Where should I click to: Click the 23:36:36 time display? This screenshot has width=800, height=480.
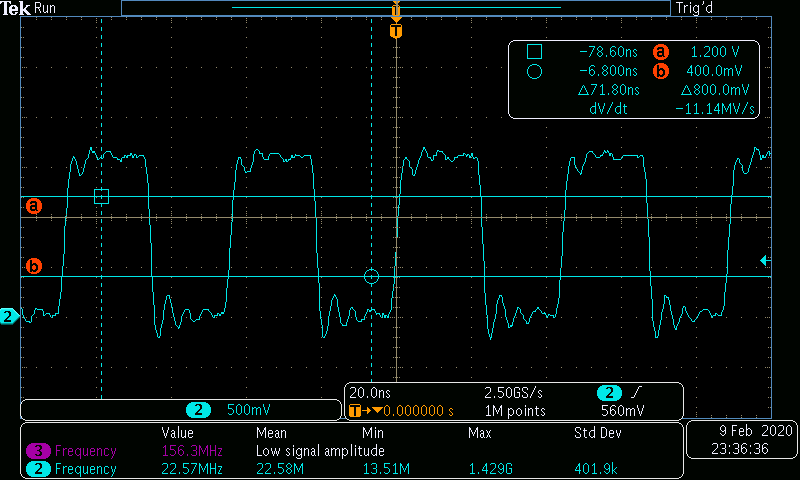[740, 449]
